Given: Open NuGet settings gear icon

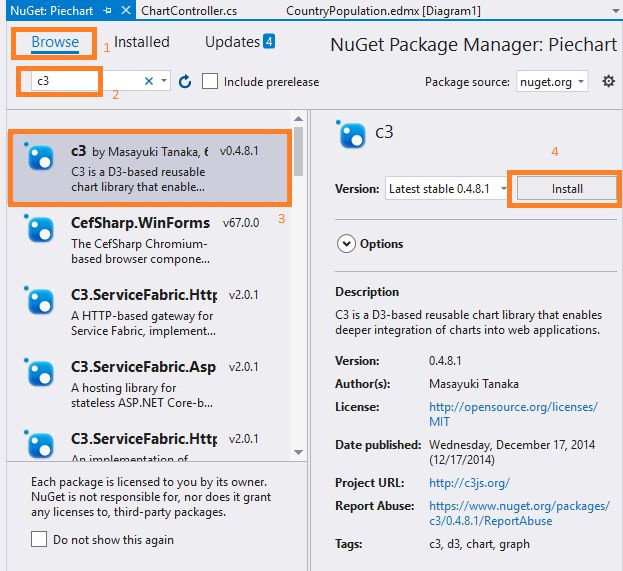Looking at the screenshot, I should click(608, 81).
